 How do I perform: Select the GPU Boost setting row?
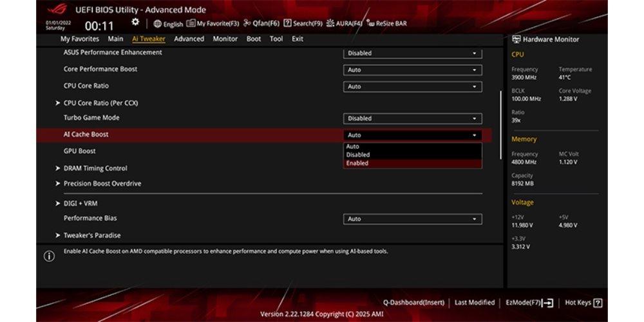(263, 151)
